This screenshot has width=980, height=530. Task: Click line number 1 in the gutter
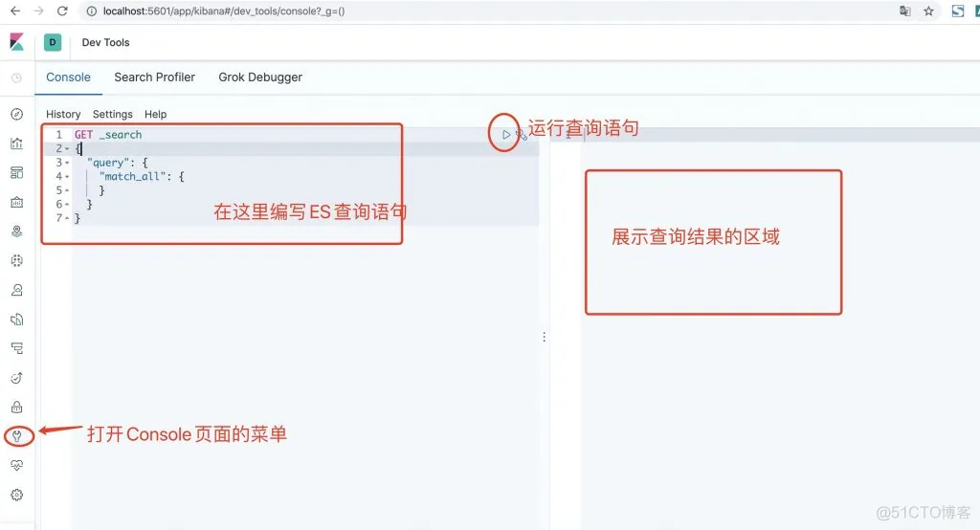tap(59, 135)
